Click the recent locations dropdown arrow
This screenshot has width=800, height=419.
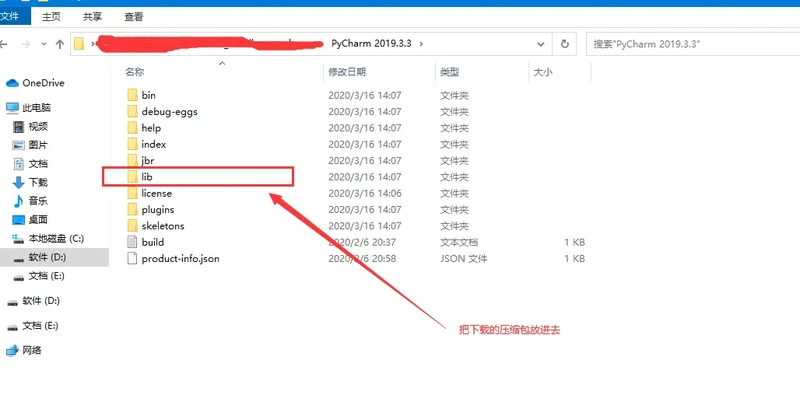(43, 44)
